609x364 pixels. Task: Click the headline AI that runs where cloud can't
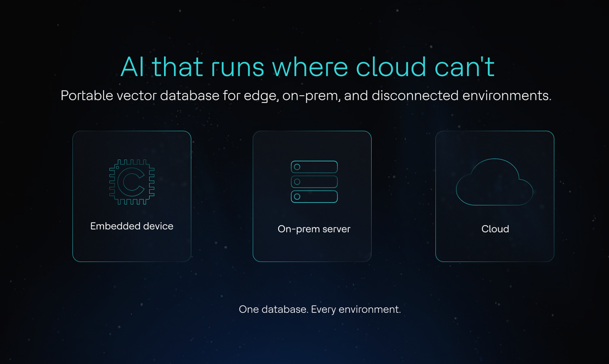307,66
